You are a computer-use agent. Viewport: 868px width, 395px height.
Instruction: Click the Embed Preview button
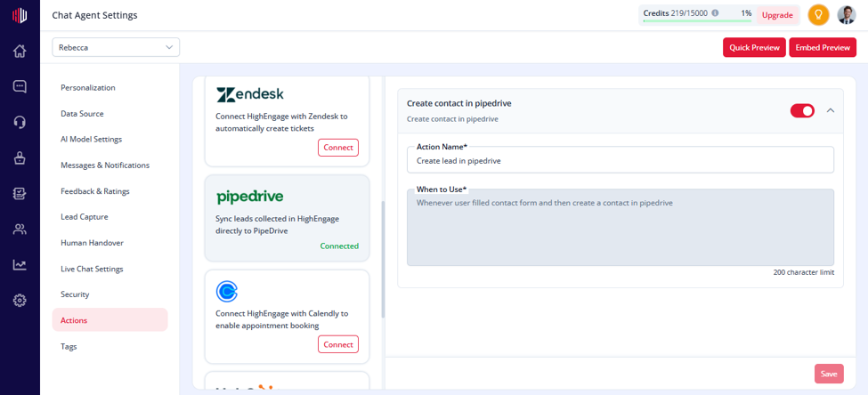(x=823, y=47)
